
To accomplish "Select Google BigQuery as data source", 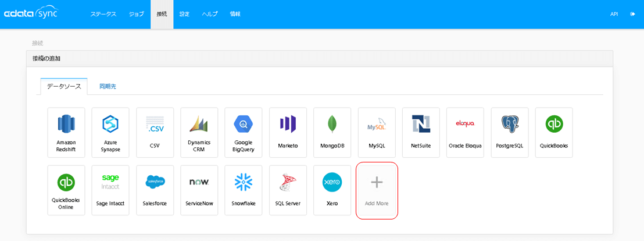I will (x=244, y=132).
